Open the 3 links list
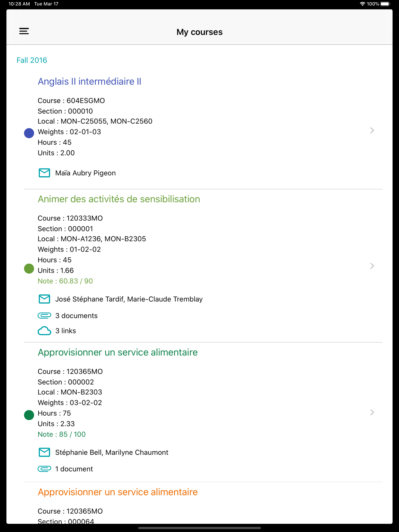This screenshot has width=399, height=532. (65, 331)
